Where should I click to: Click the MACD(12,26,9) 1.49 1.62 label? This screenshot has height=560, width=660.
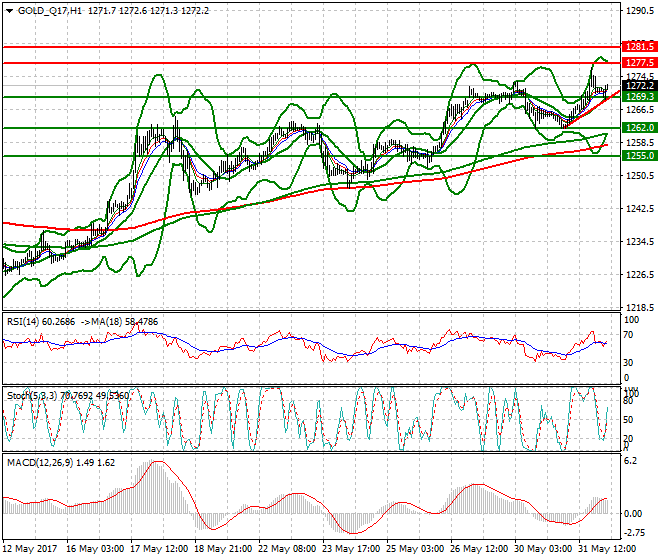pos(61,463)
